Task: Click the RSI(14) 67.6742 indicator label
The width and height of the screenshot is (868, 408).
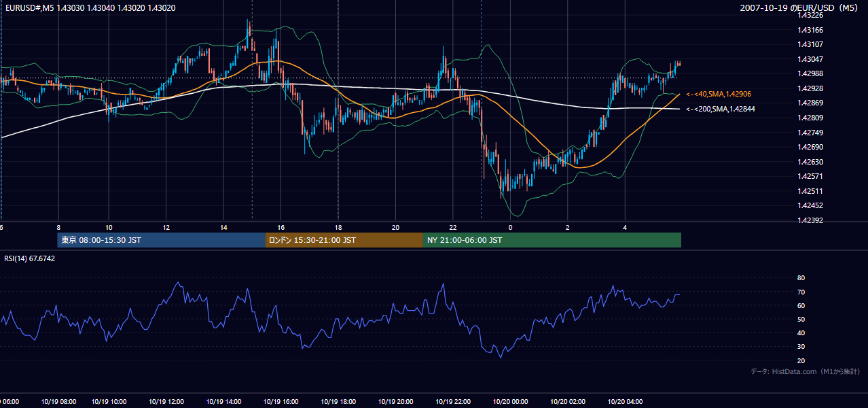Action: 30,258
